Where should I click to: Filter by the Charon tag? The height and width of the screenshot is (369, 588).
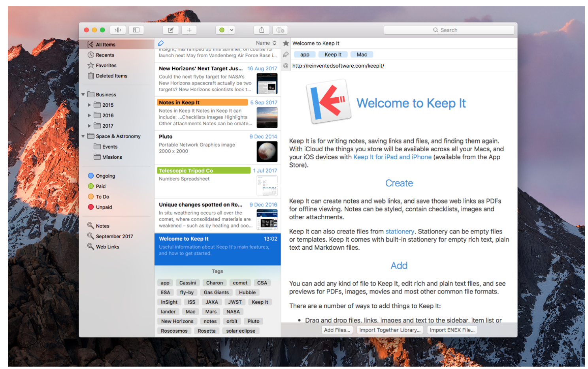pyautogui.click(x=215, y=283)
